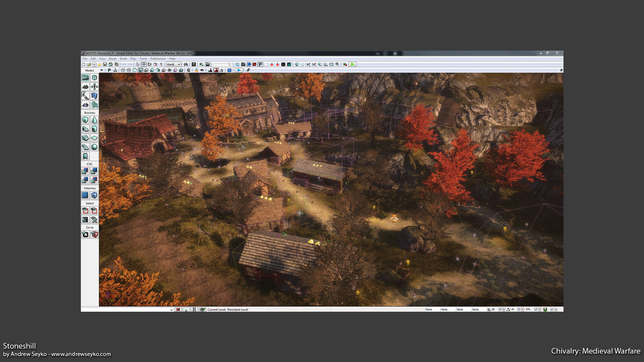Image resolution: width=644 pixels, height=362 pixels.
Task: Invert selection in Select section
Action: 85,220
